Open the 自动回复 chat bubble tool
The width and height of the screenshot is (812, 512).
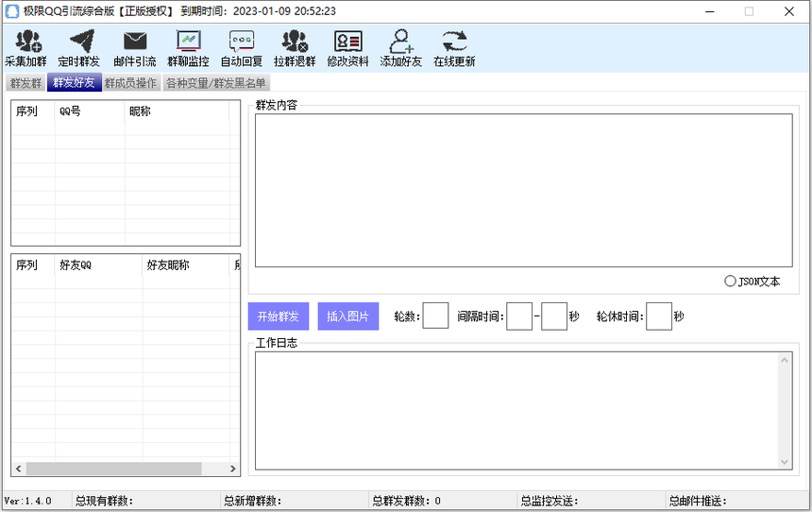pyautogui.click(x=242, y=48)
